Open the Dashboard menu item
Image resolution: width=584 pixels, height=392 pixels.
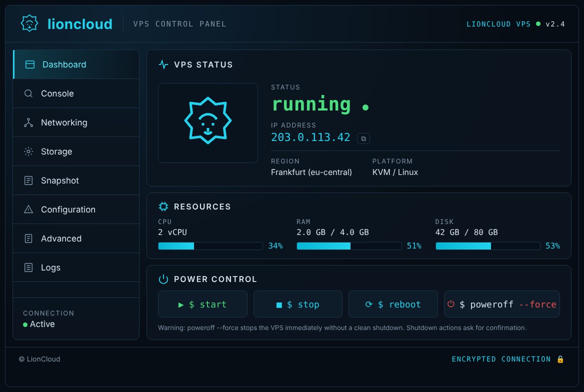76,64
